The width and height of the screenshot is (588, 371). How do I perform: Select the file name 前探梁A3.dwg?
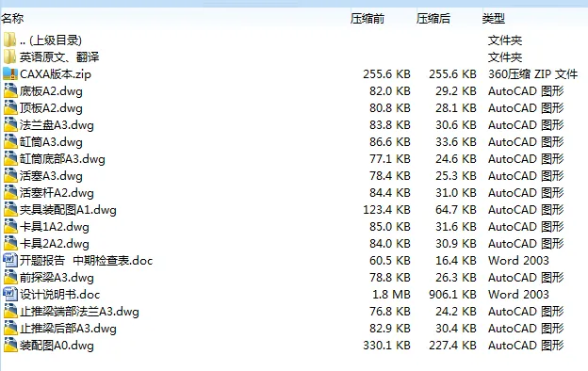click(x=57, y=278)
